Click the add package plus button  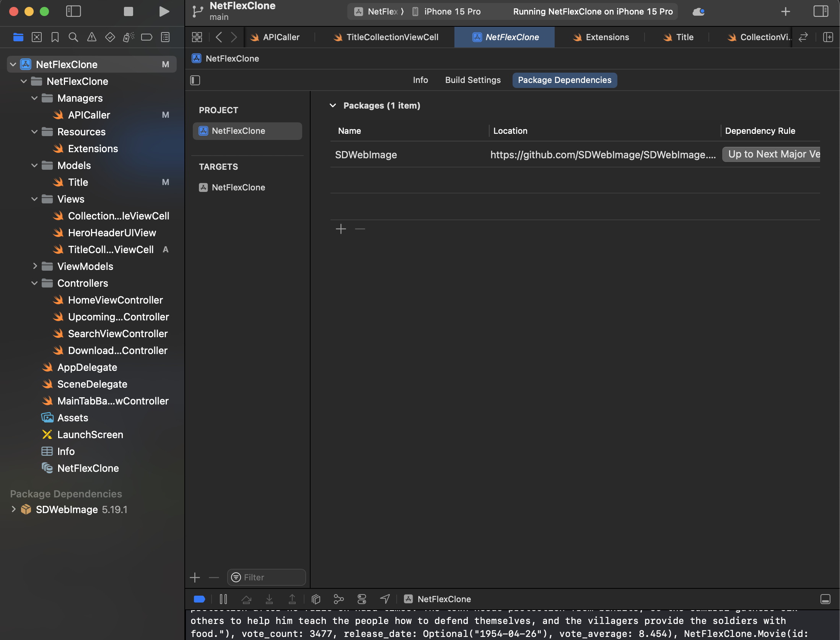341,229
